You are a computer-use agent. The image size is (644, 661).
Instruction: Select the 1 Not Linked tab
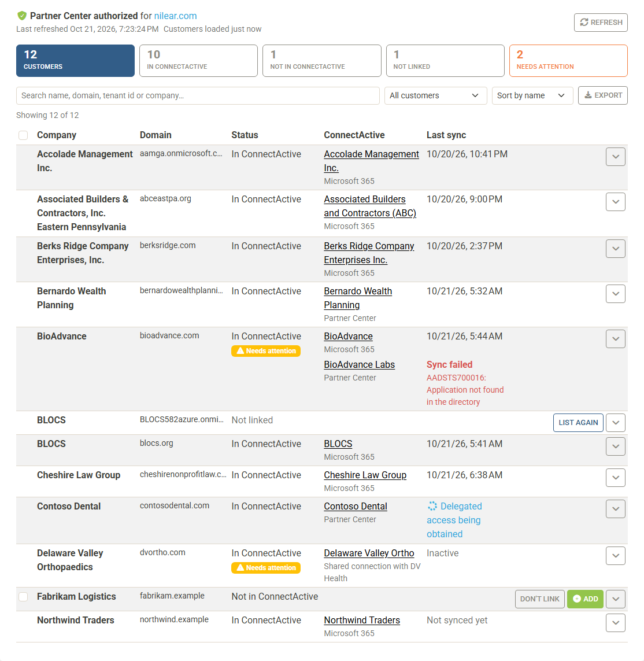point(445,61)
